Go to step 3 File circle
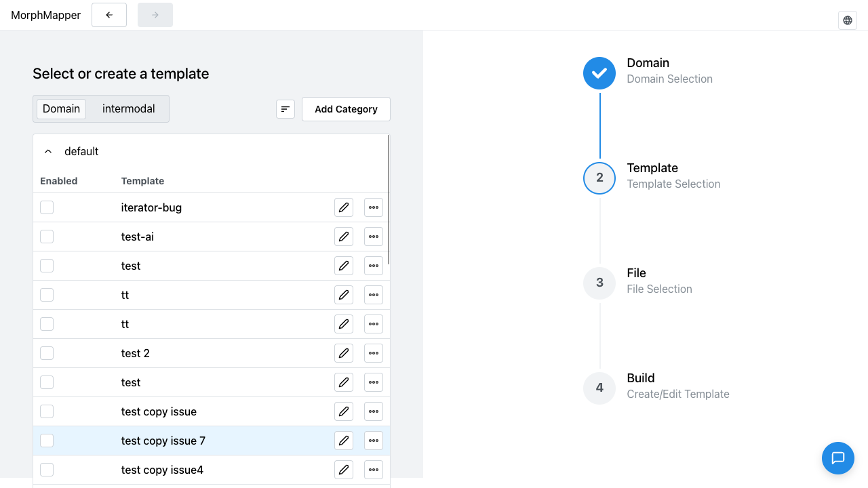 [599, 283]
